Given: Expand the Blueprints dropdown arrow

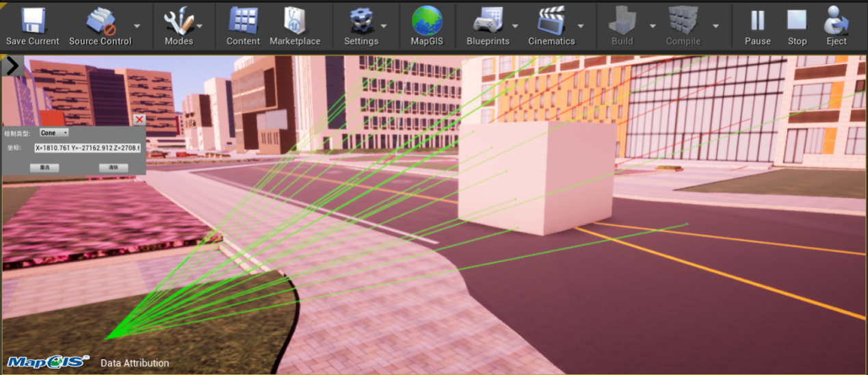Looking at the screenshot, I should point(515,26).
